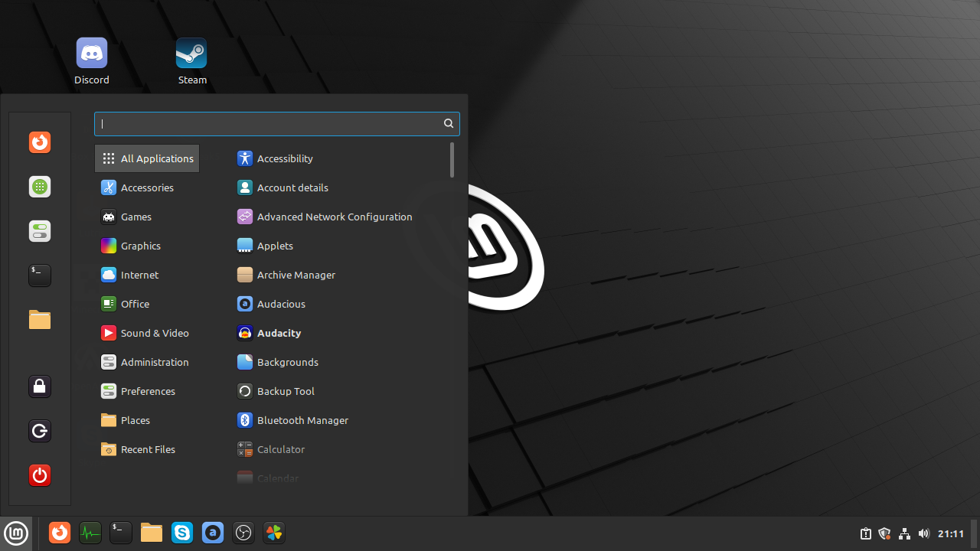Launch Calculator
The height and width of the screenshot is (551, 980).
(x=339, y=449)
